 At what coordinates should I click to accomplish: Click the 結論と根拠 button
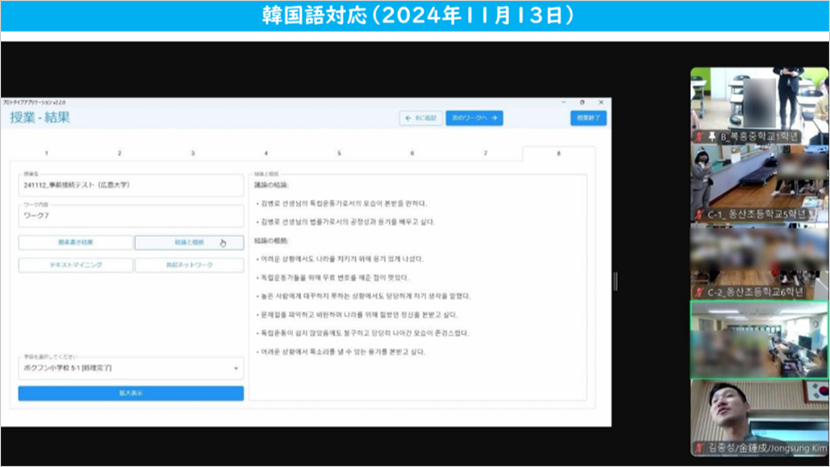tap(189, 243)
